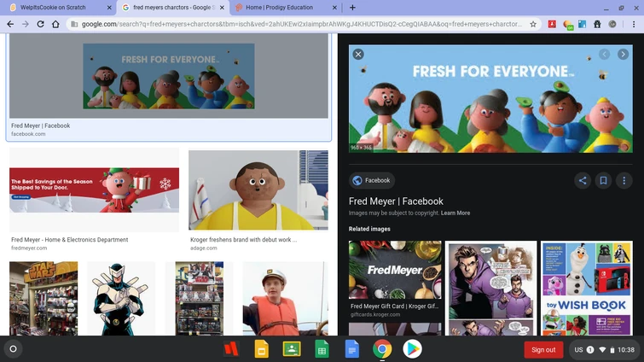Open the red app on the shelf
The height and width of the screenshot is (362, 644).
point(231,349)
